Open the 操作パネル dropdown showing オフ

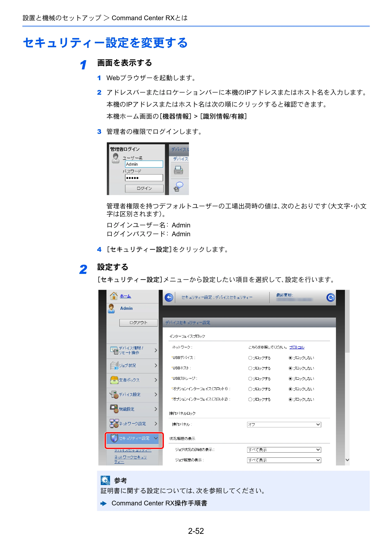click(284, 425)
